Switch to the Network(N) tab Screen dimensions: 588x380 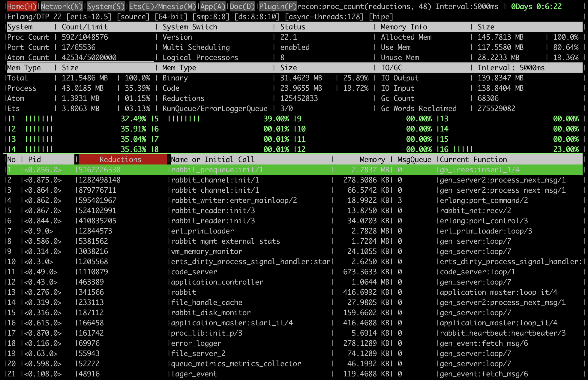[61, 6]
